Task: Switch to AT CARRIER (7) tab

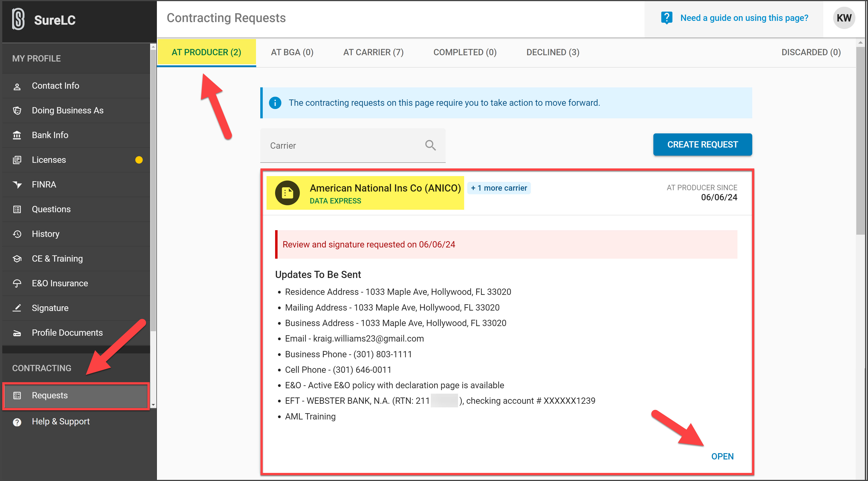Action: click(373, 53)
